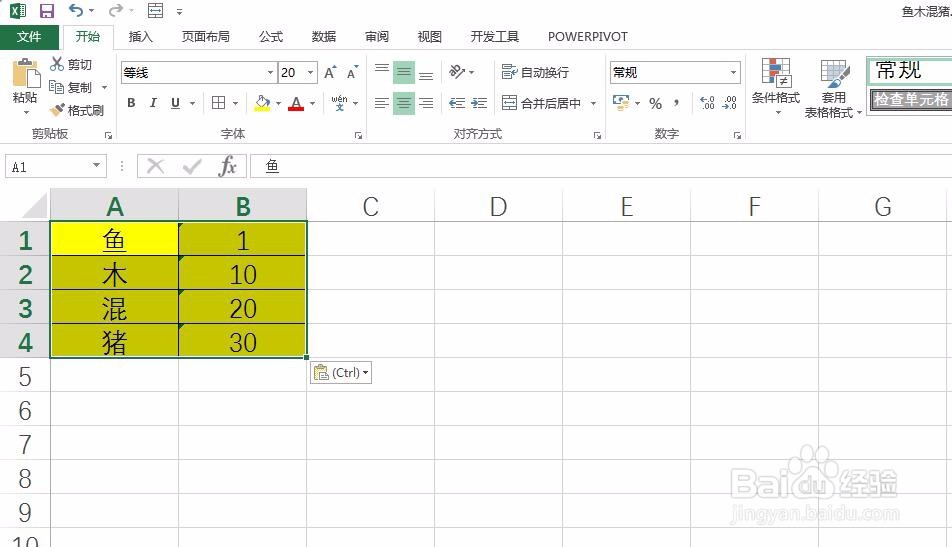Screen dimensions: 952x547
Task: Click the Paste clipboard icon
Action: tap(26, 74)
